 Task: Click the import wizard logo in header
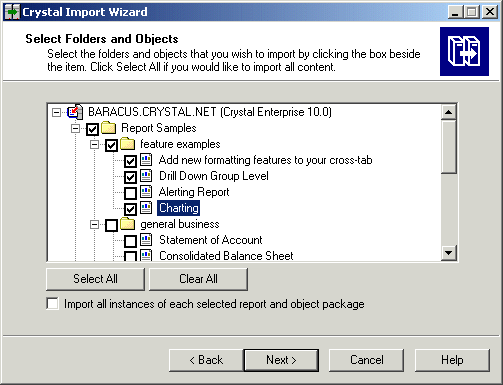464,51
